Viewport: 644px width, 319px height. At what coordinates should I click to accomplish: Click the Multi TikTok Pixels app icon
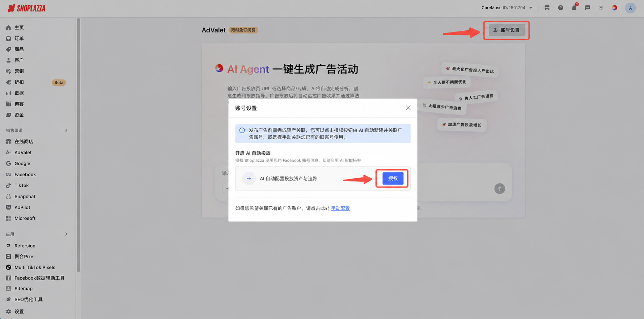[8, 267]
